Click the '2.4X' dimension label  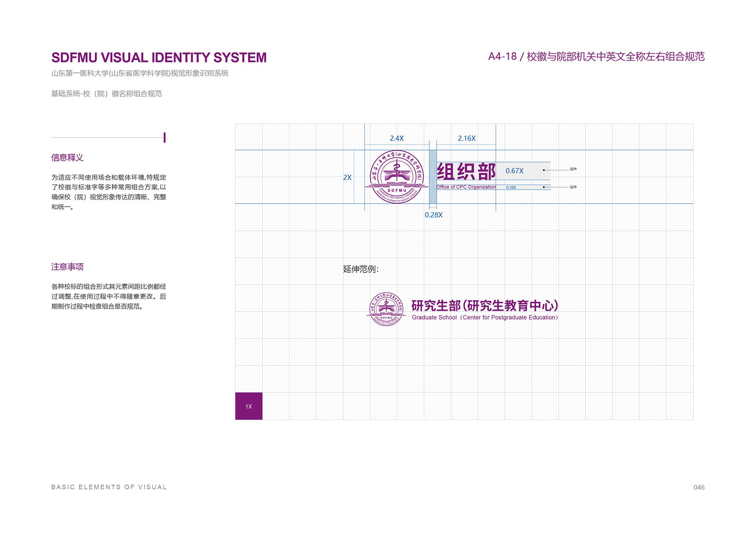(x=397, y=138)
